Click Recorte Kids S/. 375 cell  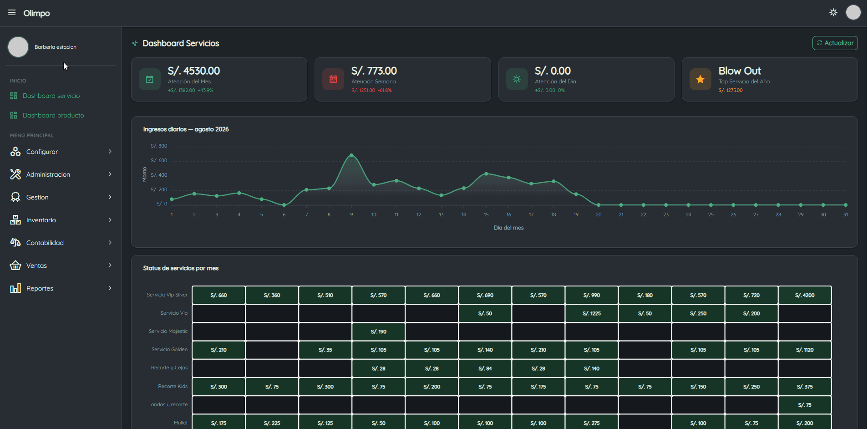[x=805, y=387]
